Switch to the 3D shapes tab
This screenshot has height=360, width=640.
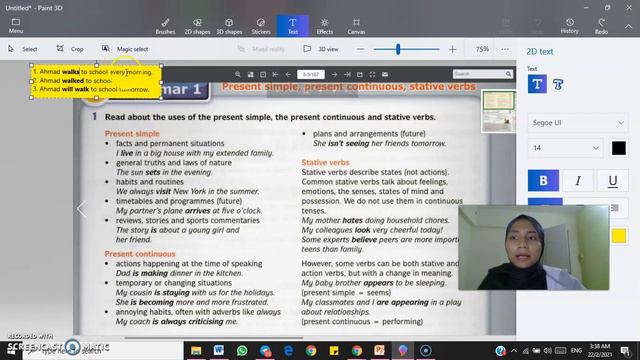click(x=229, y=26)
